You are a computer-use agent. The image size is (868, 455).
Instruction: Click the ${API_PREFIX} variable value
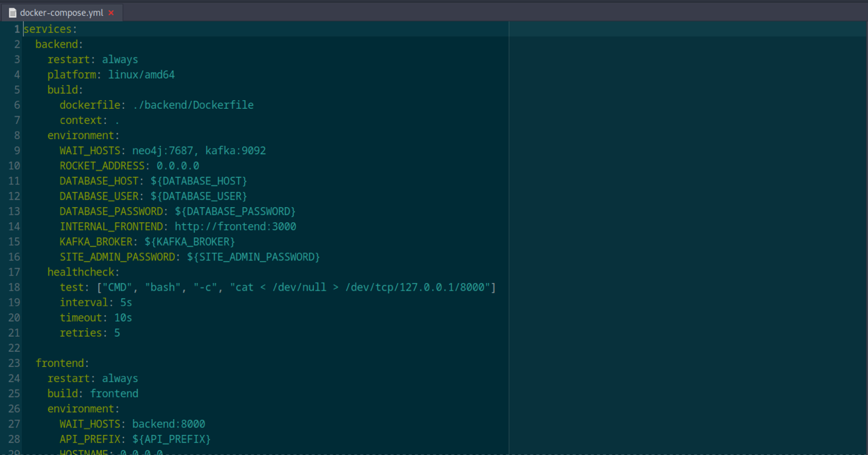171,439
